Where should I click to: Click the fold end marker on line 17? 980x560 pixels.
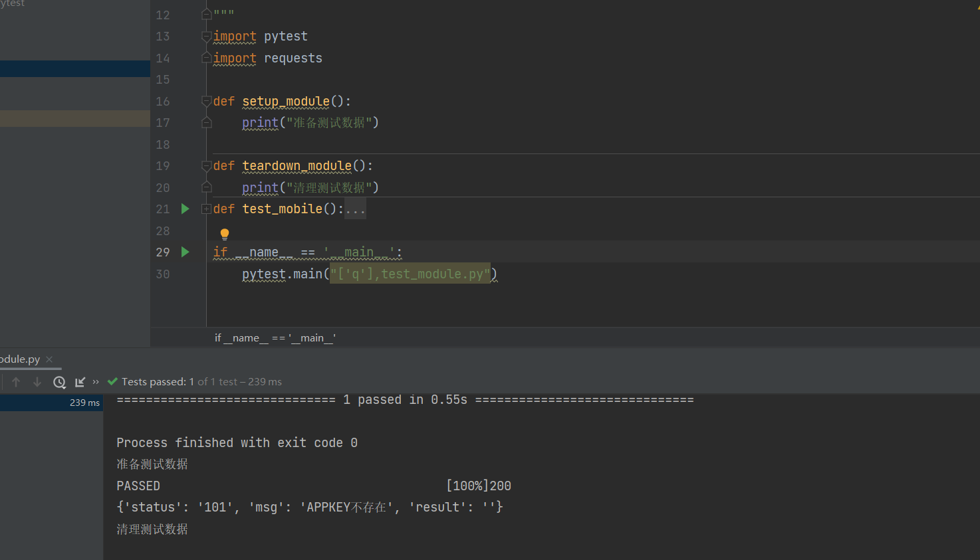[x=206, y=122]
